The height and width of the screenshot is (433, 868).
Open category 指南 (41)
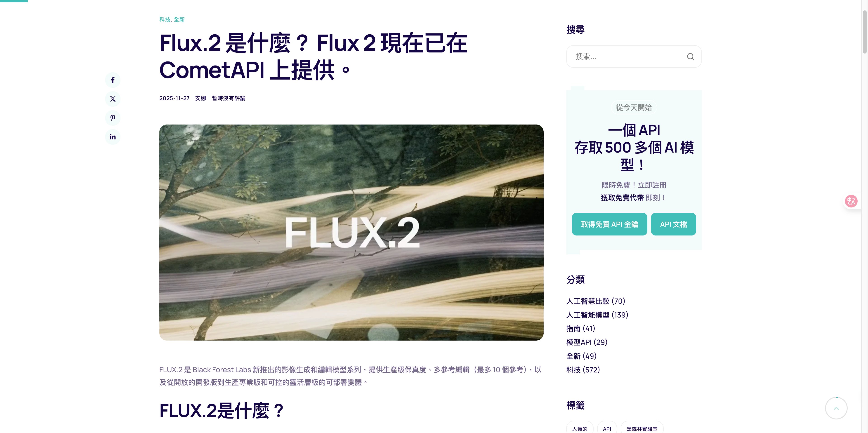click(580, 329)
